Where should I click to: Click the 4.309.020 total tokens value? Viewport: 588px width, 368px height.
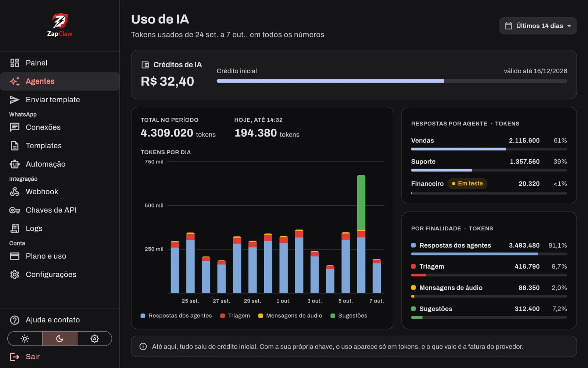[x=167, y=133]
